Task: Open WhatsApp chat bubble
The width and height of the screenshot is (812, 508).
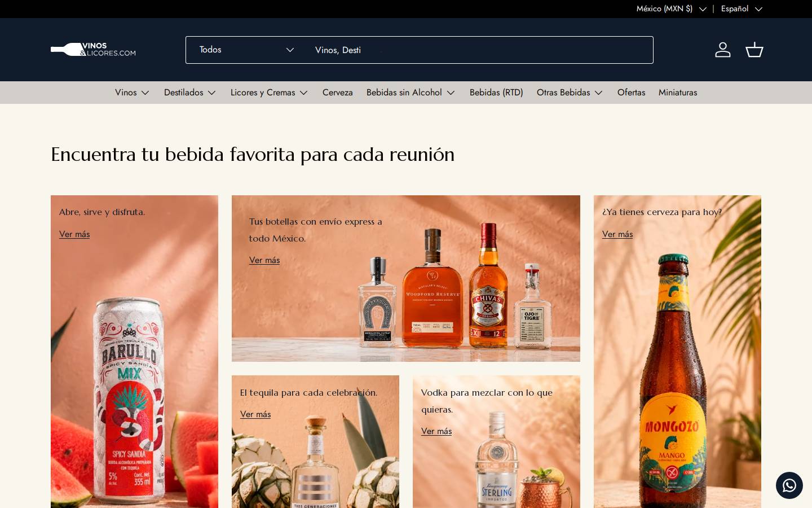Action: point(789,485)
